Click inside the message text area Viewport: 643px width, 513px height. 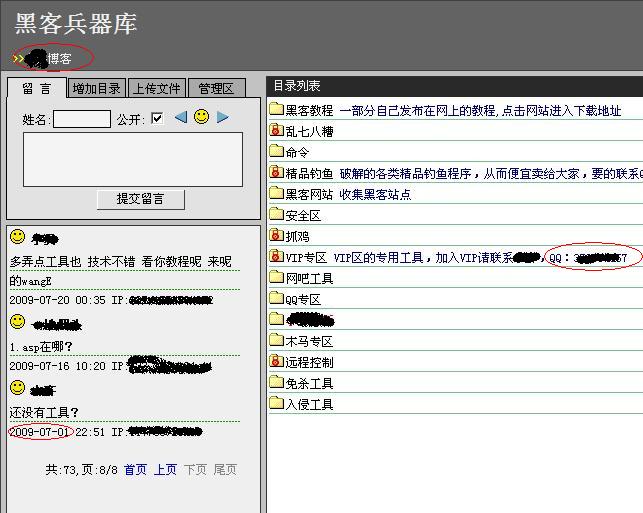tap(132, 159)
